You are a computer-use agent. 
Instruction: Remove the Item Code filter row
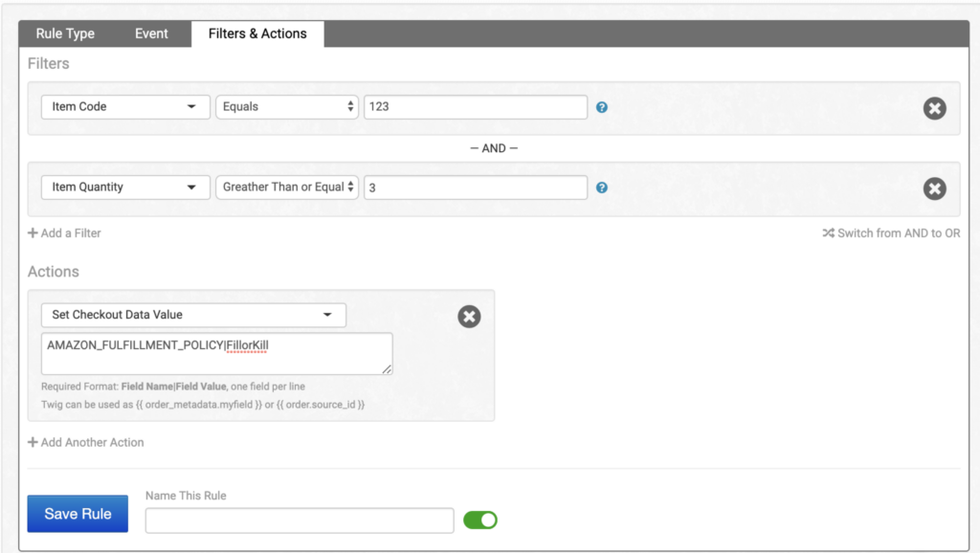tap(934, 108)
